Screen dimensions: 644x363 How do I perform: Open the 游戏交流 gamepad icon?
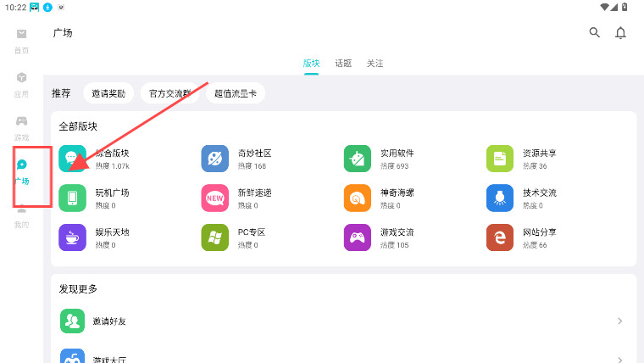click(358, 237)
